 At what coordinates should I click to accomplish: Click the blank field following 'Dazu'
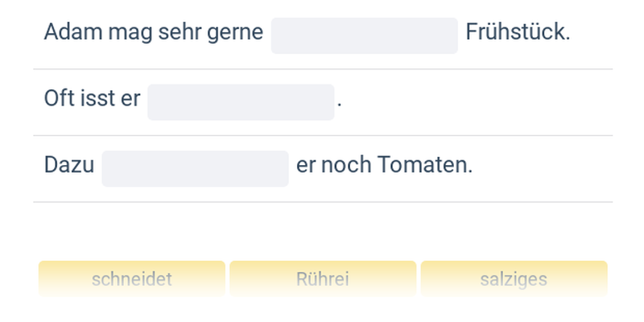(x=195, y=168)
